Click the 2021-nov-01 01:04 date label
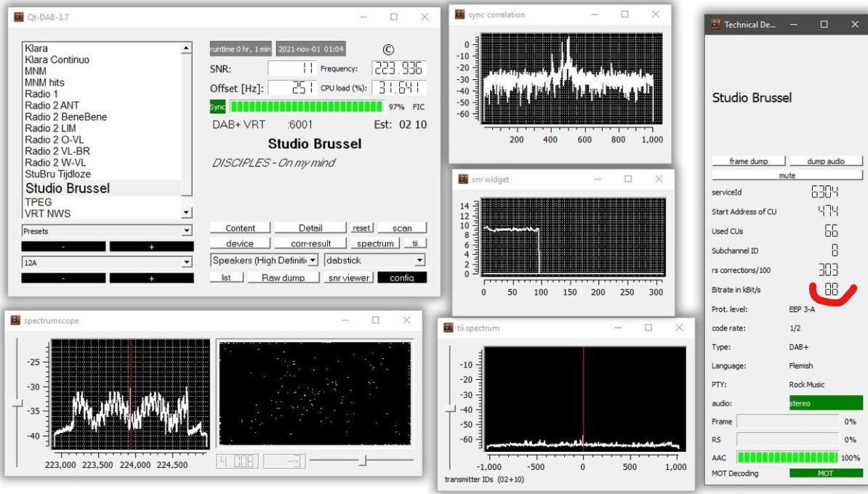 tap(310, 49)
